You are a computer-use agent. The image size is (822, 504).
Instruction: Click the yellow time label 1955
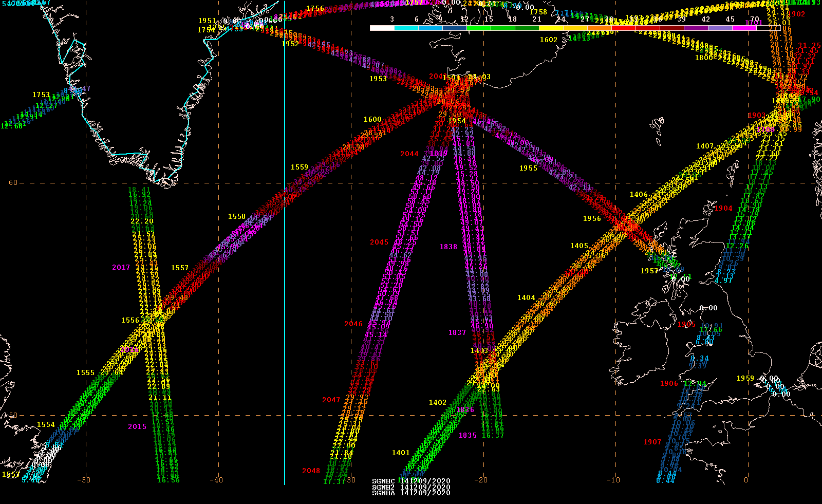[x=529, y=168]
